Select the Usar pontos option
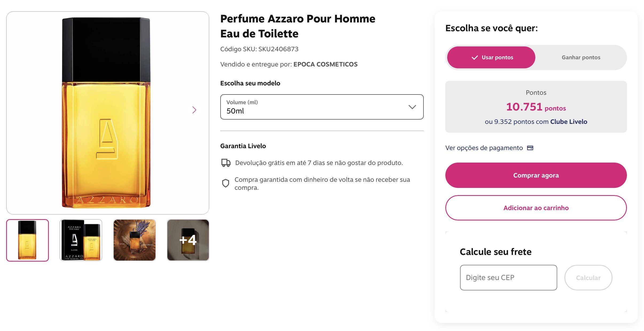Viewport: 644px width, 331px height. pyautogui.click(x=491, y=57)
